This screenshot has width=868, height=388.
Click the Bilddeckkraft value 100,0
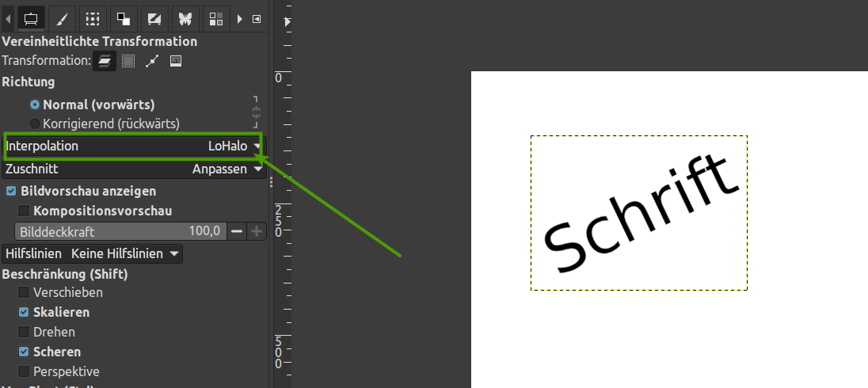click(205, 230)
